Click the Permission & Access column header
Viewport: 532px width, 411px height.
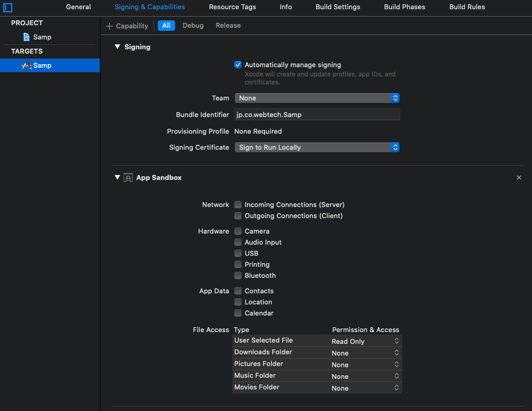[366, 330]
